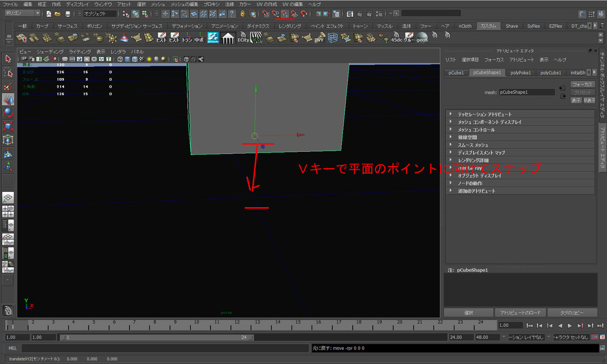The width and height of the screenshot is (607, 364).
Task: Click アトリビュートのロード at the bottom
Action: (x=521, y=312)
